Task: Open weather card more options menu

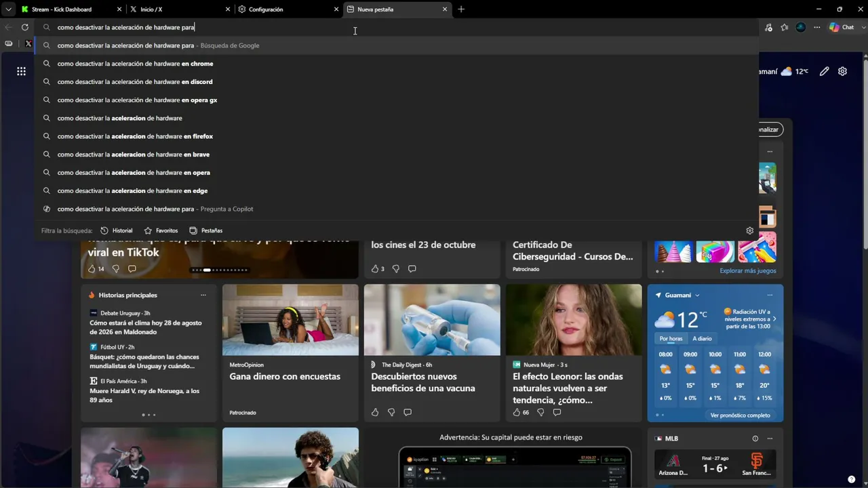Action: [x=770, y=295]
